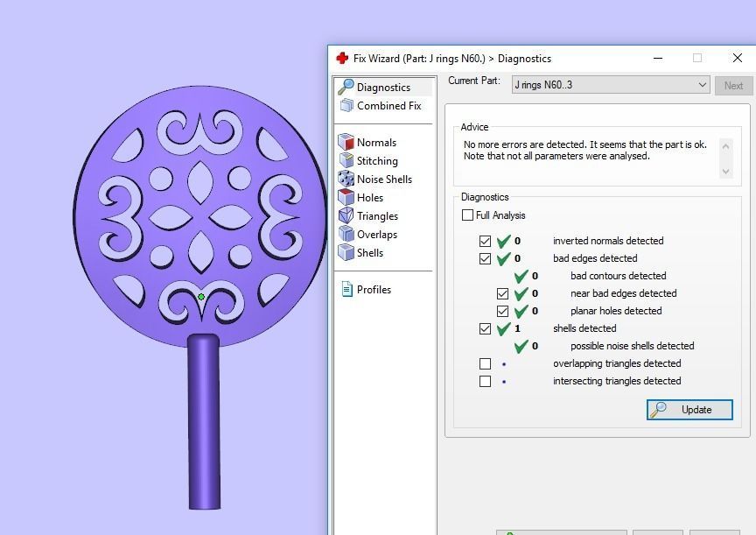Select the Normals label
This screenshot has height=535, width=756.
[376, 143]
